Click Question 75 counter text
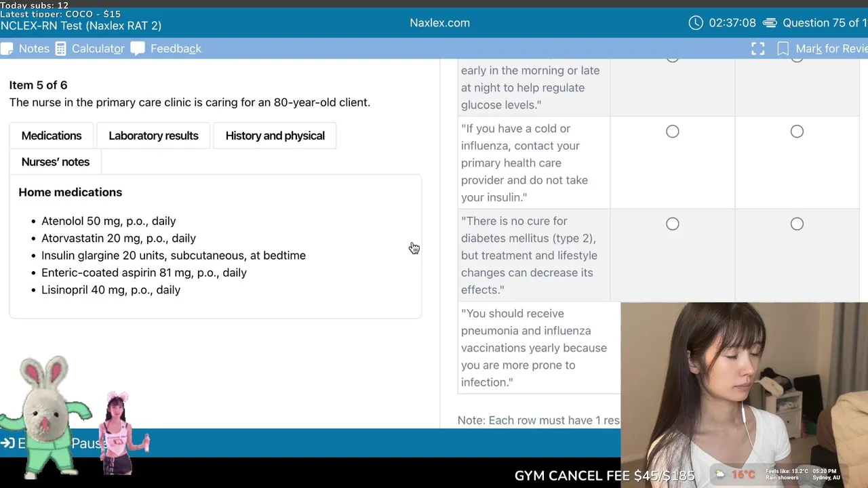Viewport: 868px width, 488px height. click(825, 23)
